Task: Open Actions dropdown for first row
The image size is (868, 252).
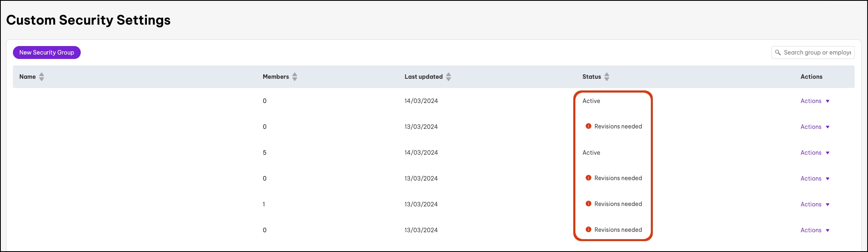Action: tap(815, 101)
